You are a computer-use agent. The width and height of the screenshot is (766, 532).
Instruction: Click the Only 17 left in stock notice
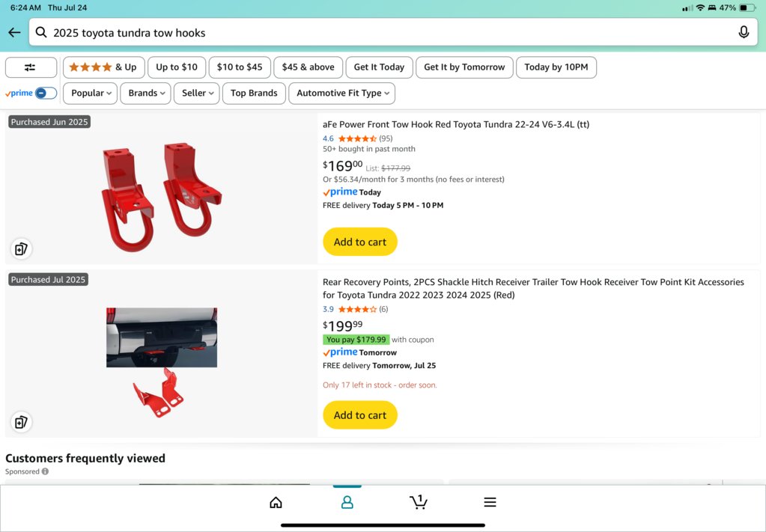pos(380,385)
